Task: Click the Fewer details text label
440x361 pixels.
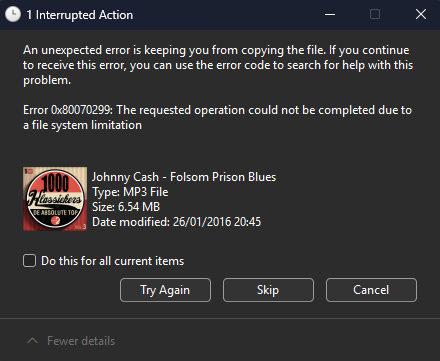Action: 81,341
